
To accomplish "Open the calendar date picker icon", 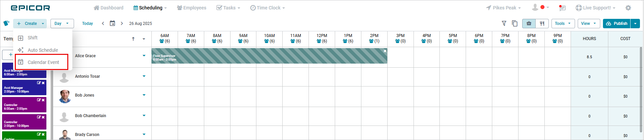I will click(x=112, y=24).
